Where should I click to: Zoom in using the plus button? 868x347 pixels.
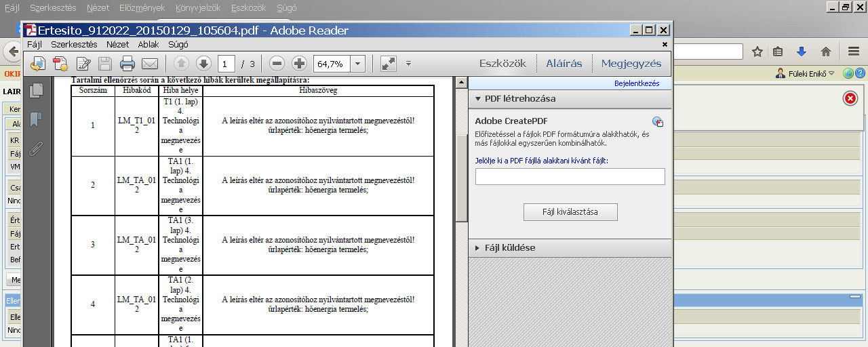[299, 64]
